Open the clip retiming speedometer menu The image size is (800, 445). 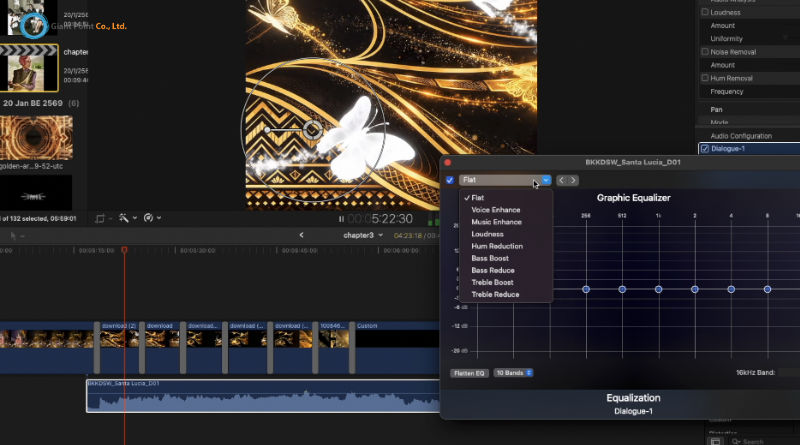(x=150, y=218)
